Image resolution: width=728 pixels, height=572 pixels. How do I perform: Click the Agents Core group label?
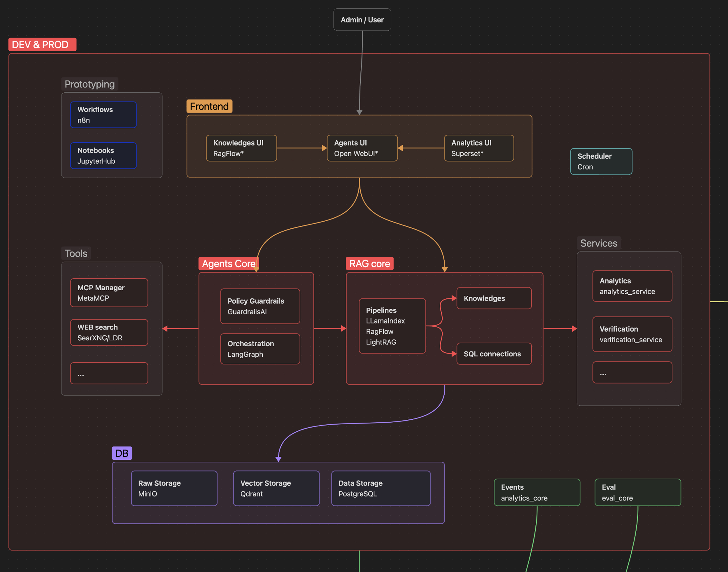coord(229,264)
